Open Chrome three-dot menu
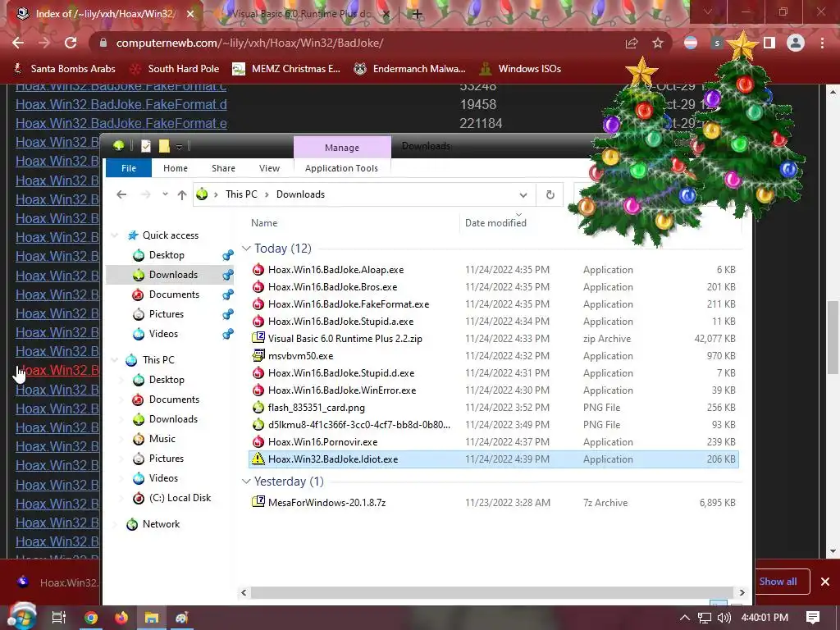 (822, 43)
